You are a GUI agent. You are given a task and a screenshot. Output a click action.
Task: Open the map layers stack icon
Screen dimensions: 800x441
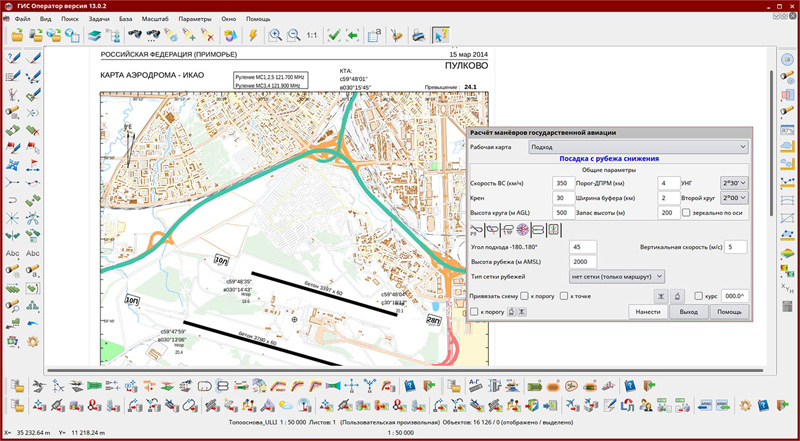(94, 35)
